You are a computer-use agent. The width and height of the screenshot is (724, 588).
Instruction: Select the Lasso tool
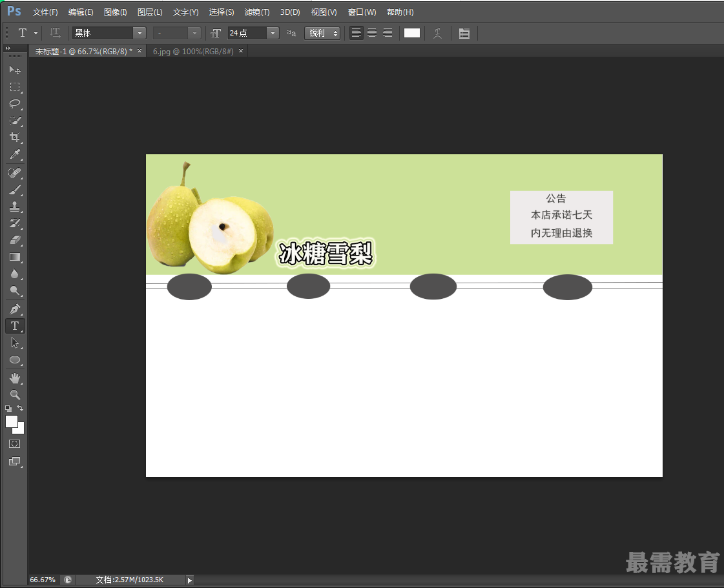15,103
